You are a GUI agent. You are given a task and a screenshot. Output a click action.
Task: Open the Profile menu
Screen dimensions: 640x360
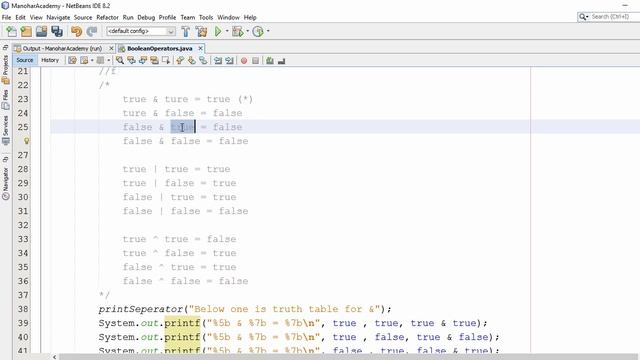pyautogui.click(x=167, y=17)
